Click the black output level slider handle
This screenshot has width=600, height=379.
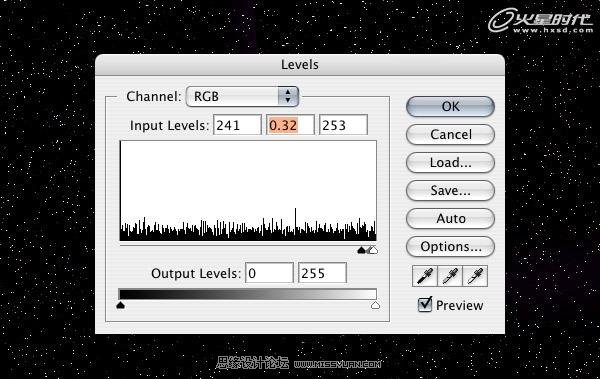121,305
